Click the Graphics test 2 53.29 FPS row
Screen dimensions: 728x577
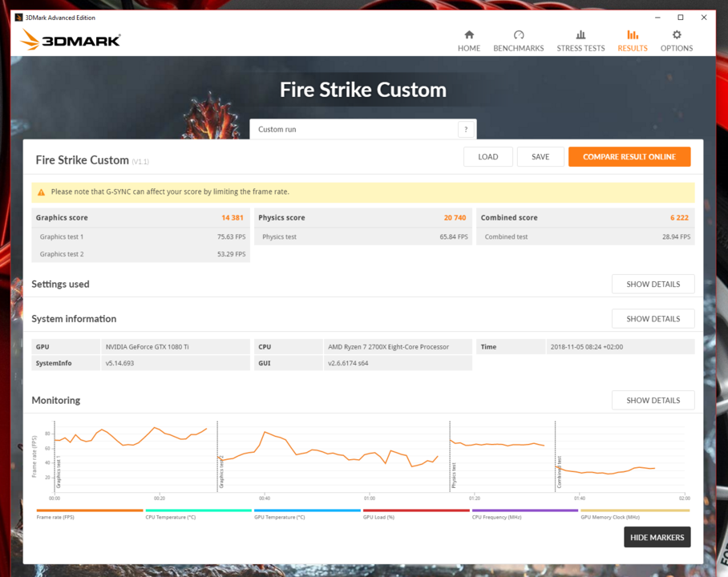tap(140, 254)
